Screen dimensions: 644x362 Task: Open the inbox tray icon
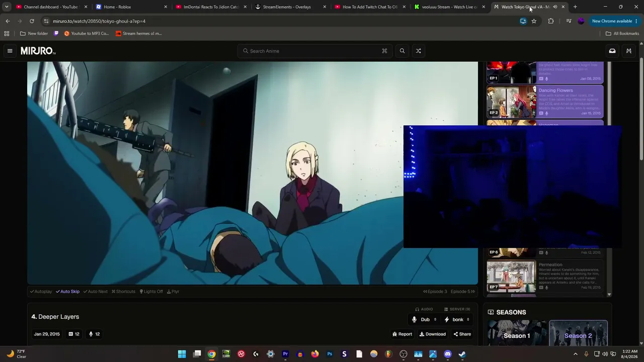coord(612,51)
